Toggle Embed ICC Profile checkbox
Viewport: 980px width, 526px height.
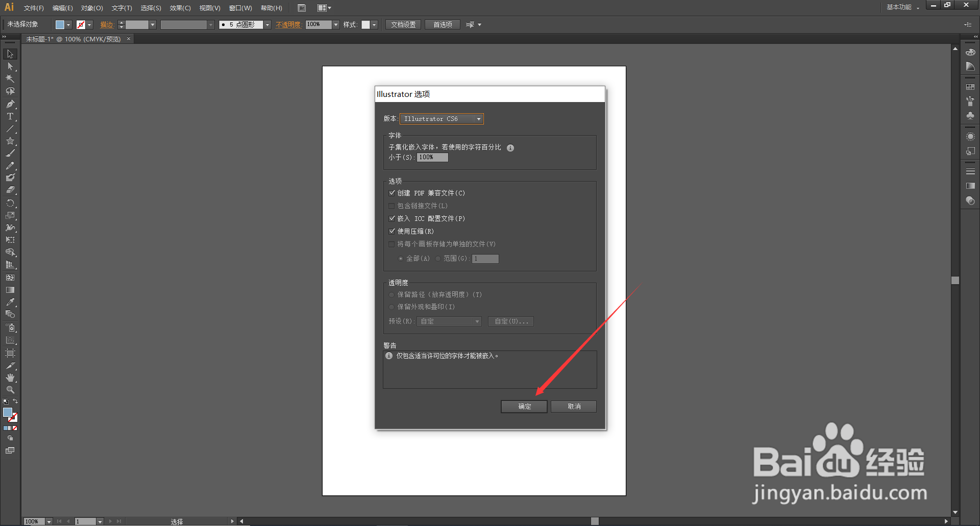tap(392, 218)
